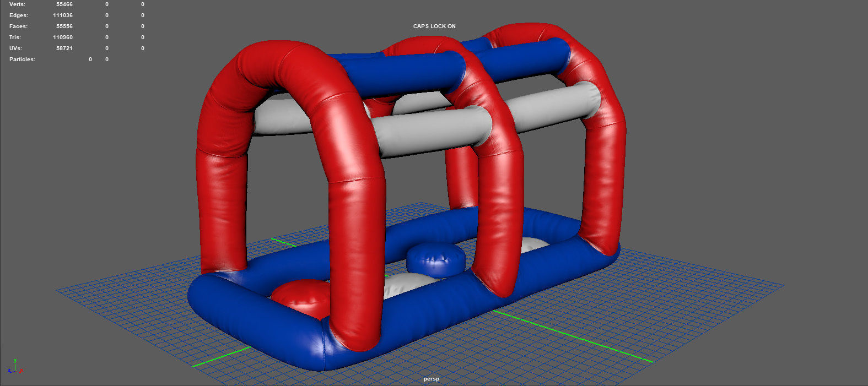
Task: Click the "CAPS LOCK ON" viewport message
Action: 434,26
